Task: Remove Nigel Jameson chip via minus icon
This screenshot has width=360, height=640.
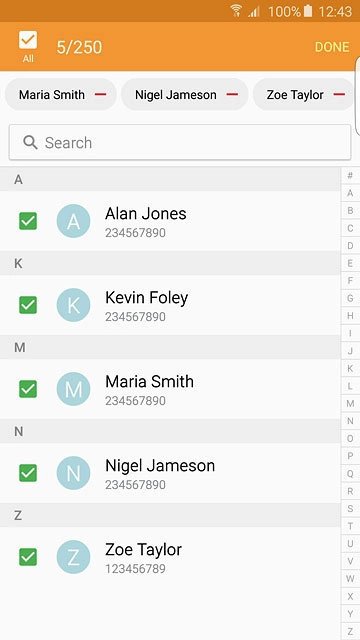Action: click(x=232, y=95)
